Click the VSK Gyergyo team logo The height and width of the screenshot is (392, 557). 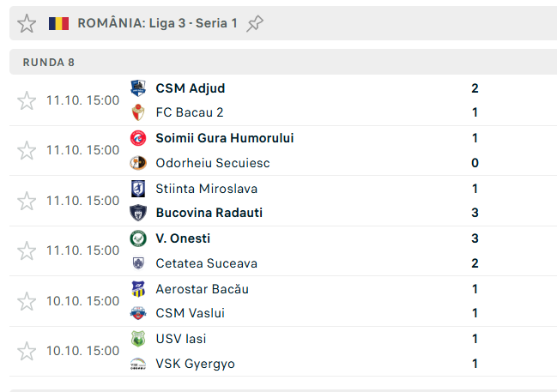(138, 364)
